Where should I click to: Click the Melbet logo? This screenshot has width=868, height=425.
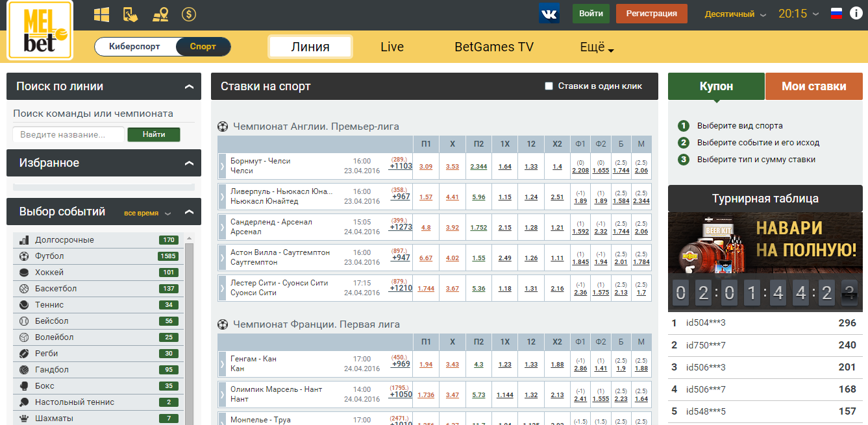(x=40, y=30)
